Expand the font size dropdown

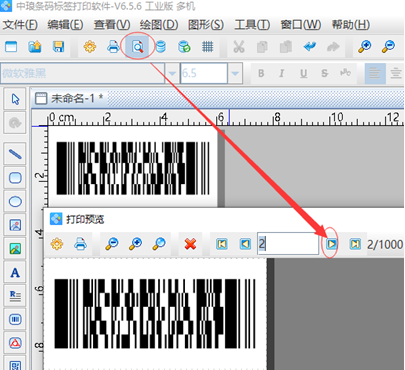point(235,73)
